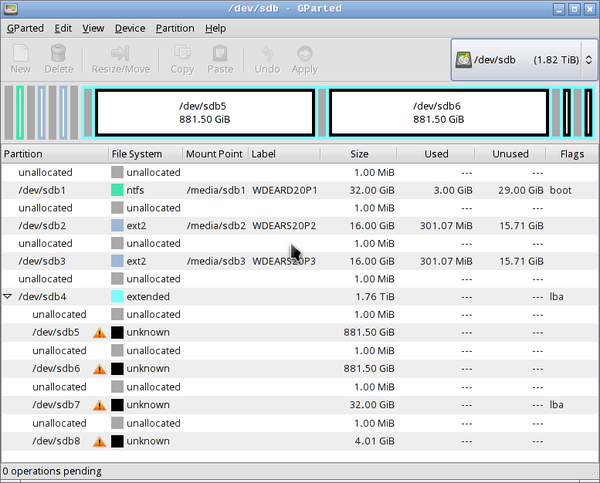Select the /dev/sdb7 partition row
The image size is (600, 483).
pos(300,405)
